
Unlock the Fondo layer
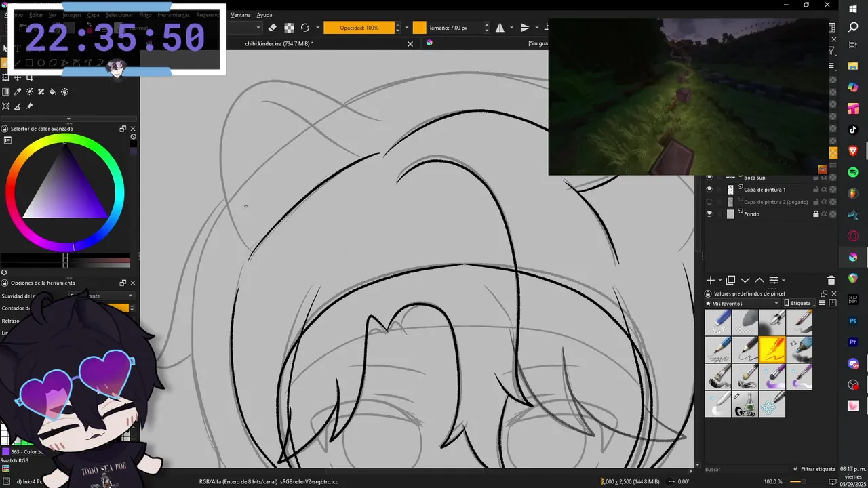[816, 214]
